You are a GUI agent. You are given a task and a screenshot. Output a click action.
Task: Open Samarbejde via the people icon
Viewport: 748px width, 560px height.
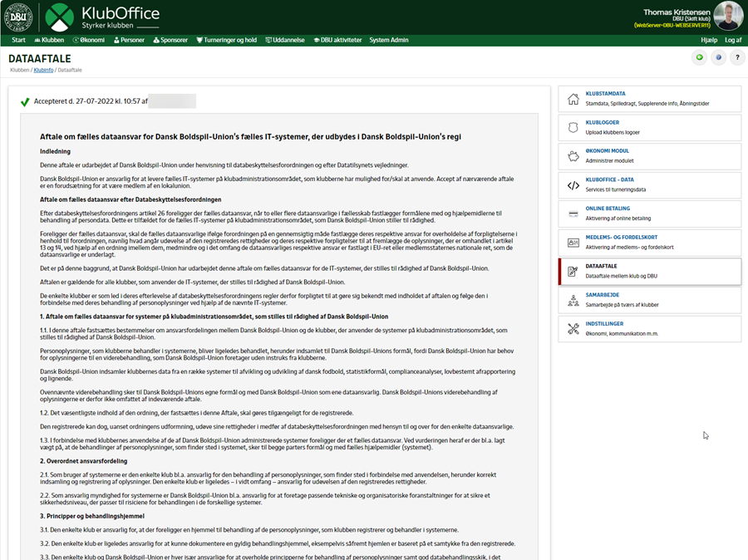[573, 300]
